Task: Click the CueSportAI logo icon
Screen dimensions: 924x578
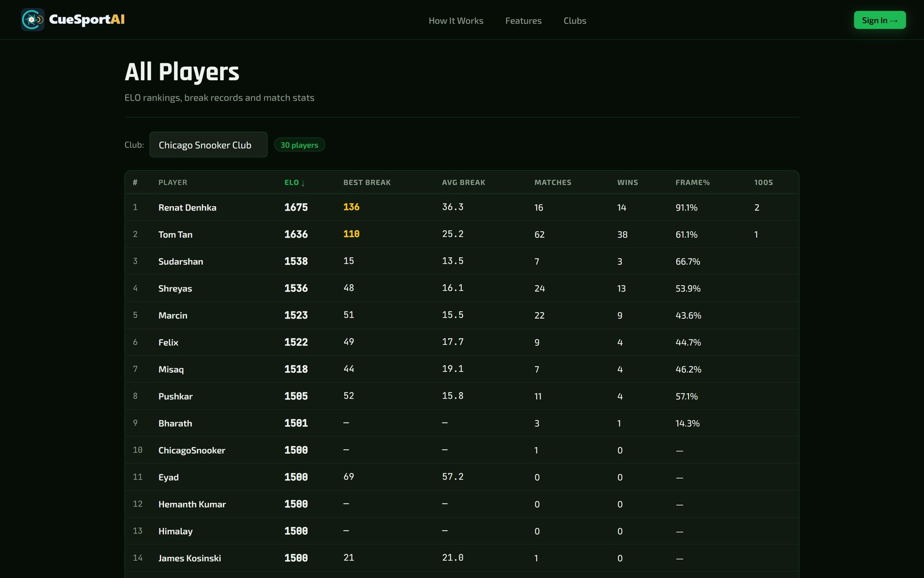Action: coord(33,20)
